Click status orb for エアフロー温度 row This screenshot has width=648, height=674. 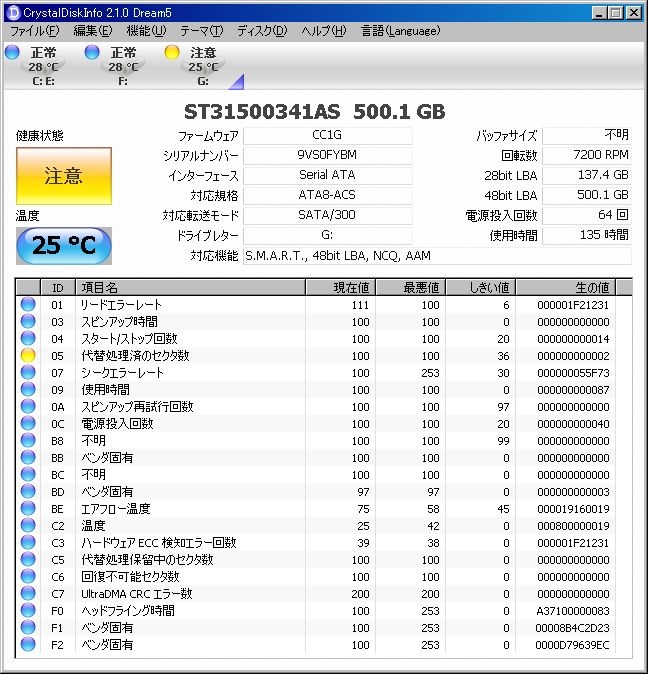28,508
